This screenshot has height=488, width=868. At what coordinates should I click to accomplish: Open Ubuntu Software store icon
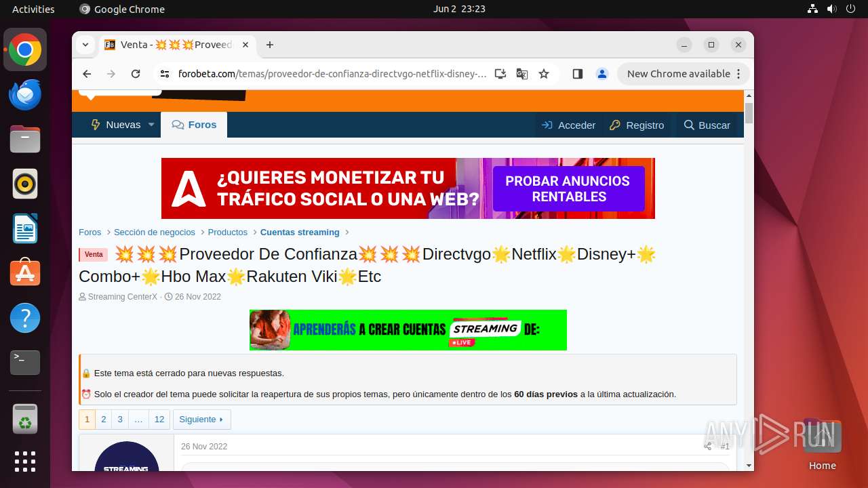(x=25, y=272)
